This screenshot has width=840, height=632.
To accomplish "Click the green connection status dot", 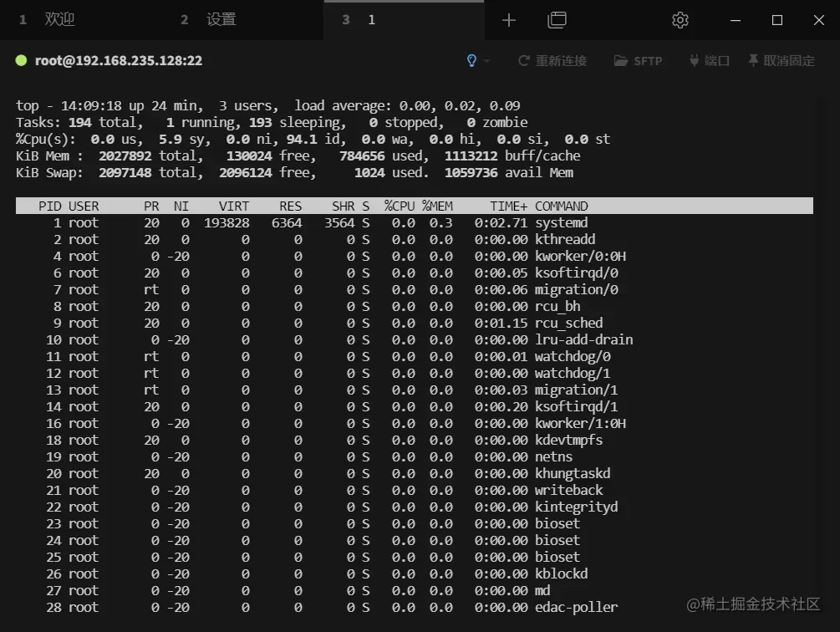I will (x=22, y=60).
